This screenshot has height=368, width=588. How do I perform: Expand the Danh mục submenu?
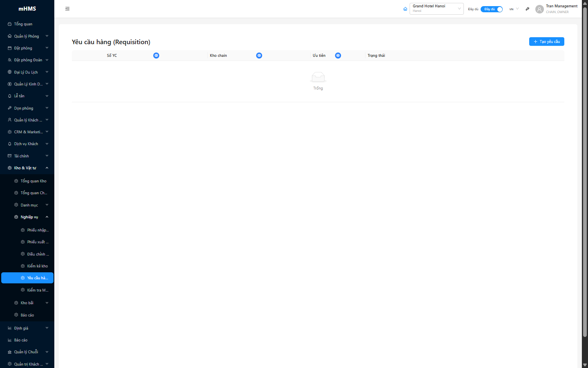31,205
